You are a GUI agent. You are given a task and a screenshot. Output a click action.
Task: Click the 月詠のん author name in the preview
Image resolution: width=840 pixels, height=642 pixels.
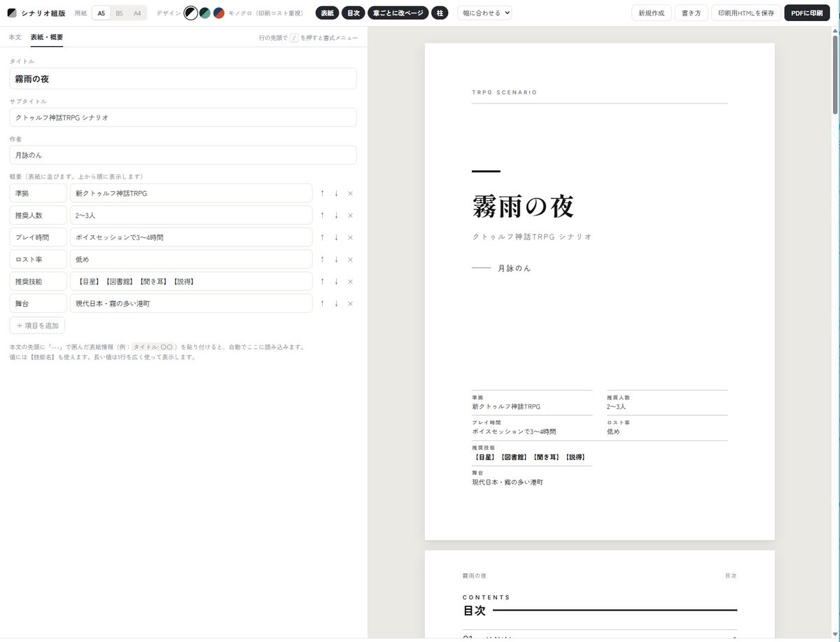coord(514,268)
